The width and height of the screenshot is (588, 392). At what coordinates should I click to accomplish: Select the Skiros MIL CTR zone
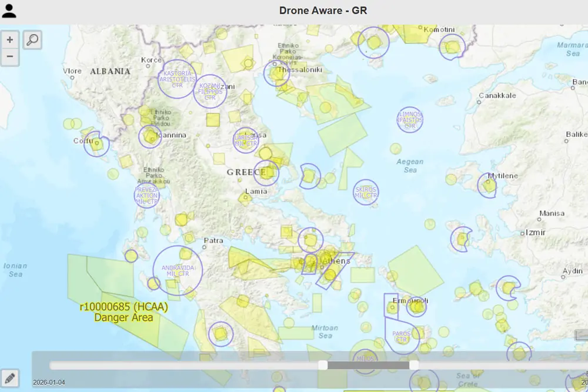[366, 192]
